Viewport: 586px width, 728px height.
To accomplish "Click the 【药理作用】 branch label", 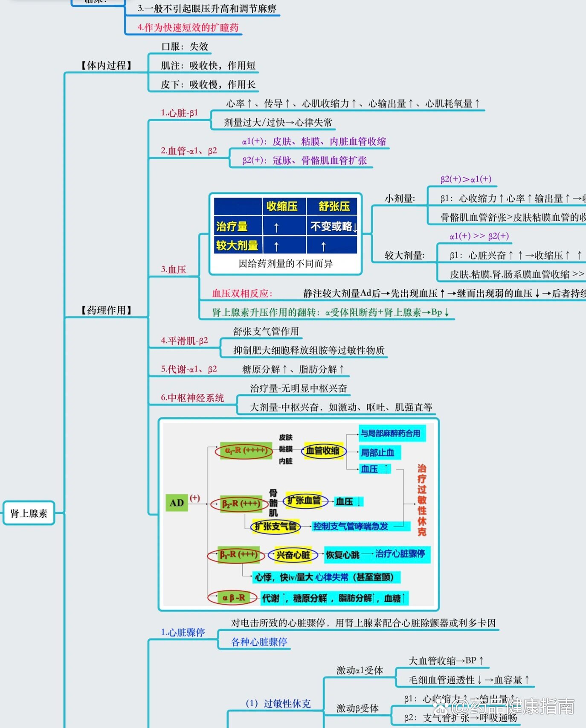I will (x=106, y=310).
